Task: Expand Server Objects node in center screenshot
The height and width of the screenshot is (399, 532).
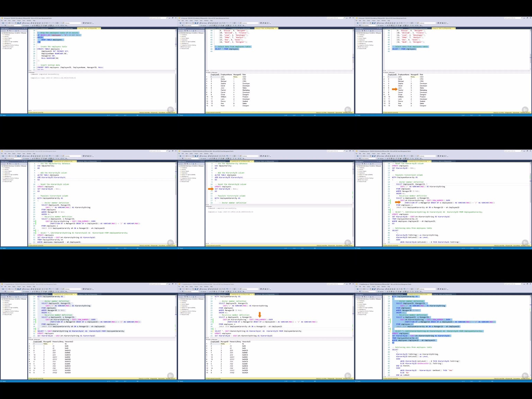Action: click(x=180, y=171)
